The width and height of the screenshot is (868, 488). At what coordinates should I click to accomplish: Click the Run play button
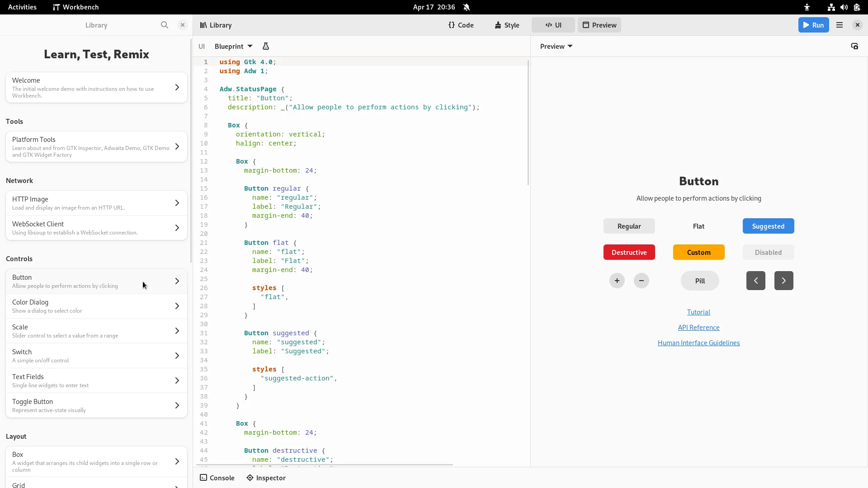pos(813,25)
